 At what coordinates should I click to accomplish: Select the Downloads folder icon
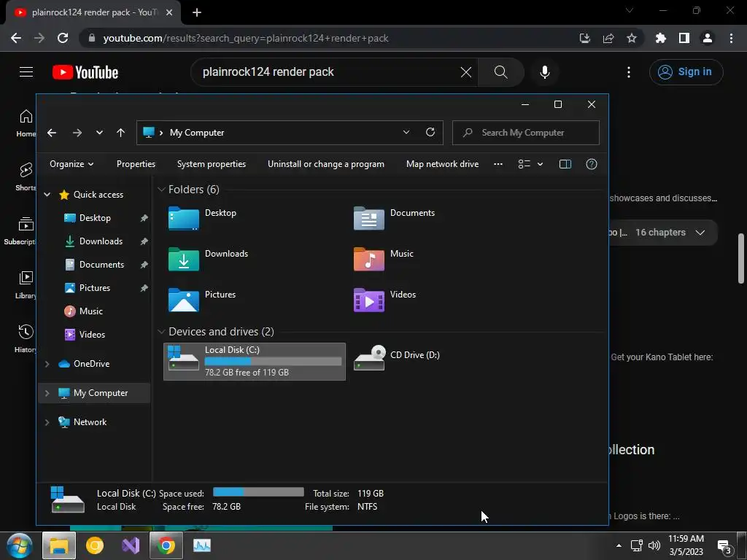(x=183, y=259)
